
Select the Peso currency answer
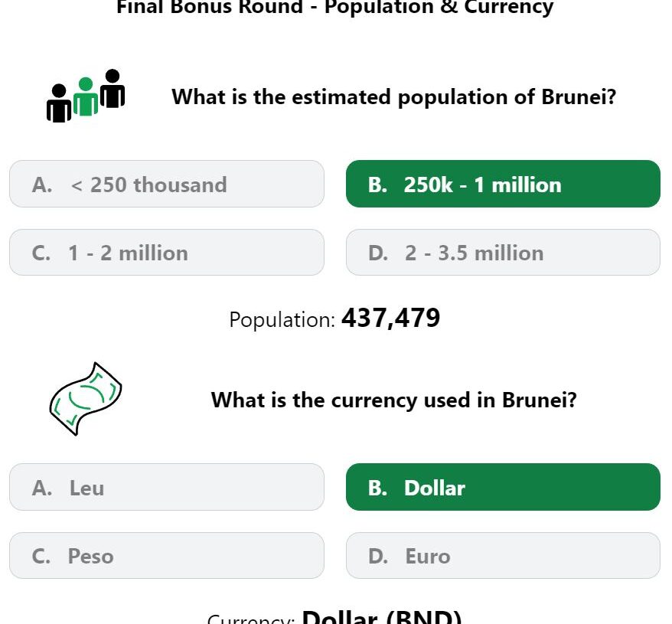[167, 556]
